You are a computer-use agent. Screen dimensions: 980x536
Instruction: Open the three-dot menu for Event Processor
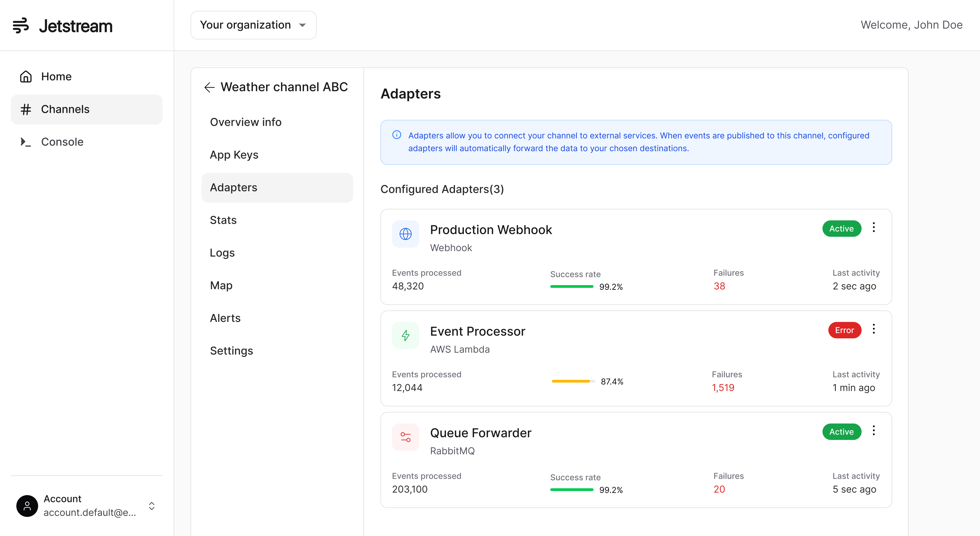[x=874, y=329]
